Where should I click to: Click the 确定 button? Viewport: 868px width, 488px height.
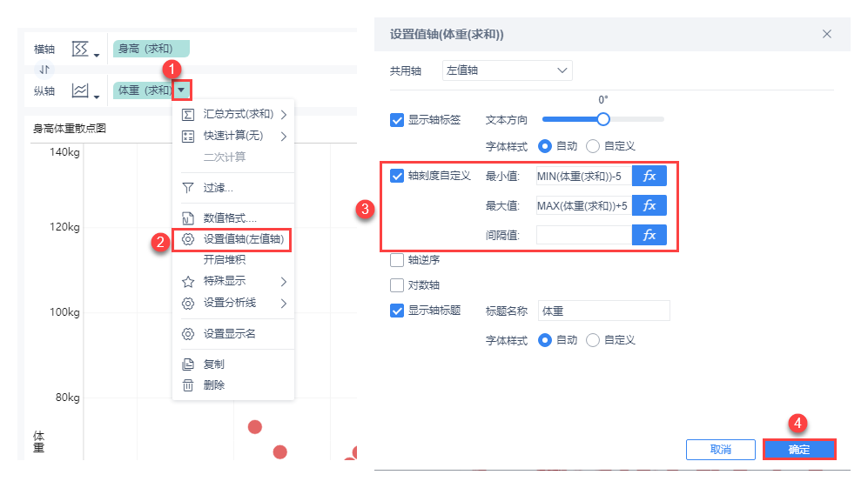click(799, 450)
